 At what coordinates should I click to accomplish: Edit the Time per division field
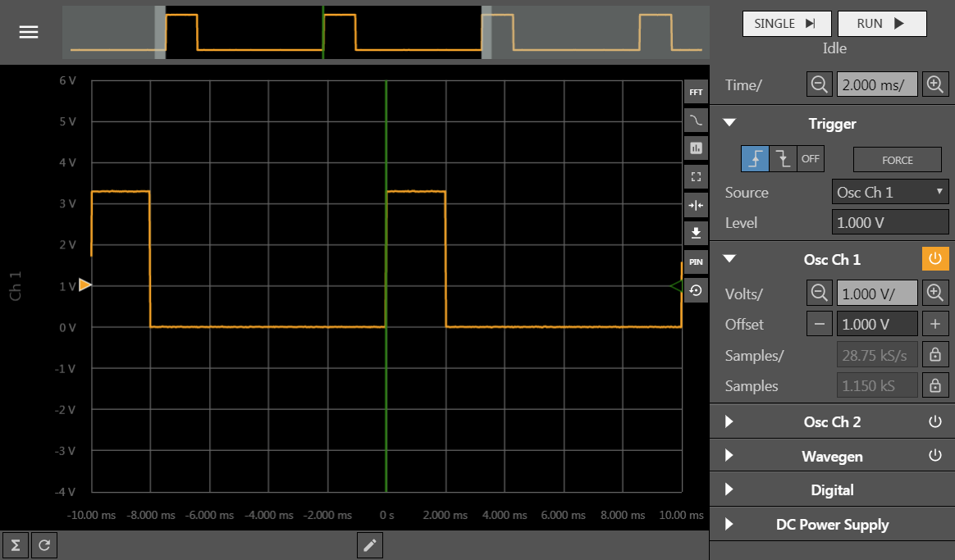pyautogui.click(x=877, y=84)
